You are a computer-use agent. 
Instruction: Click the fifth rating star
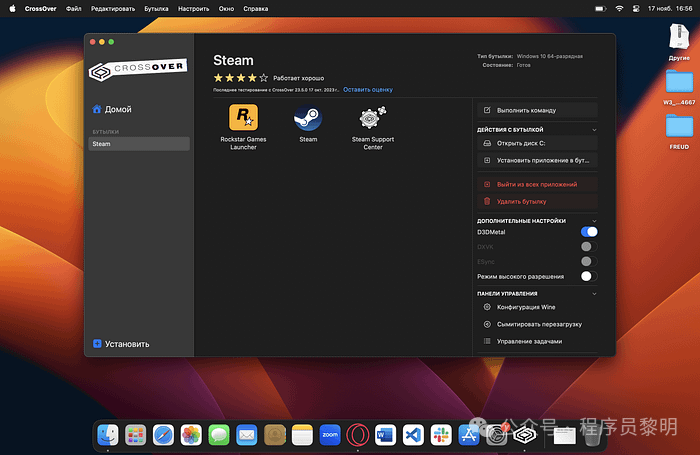(x=264, y=78)
